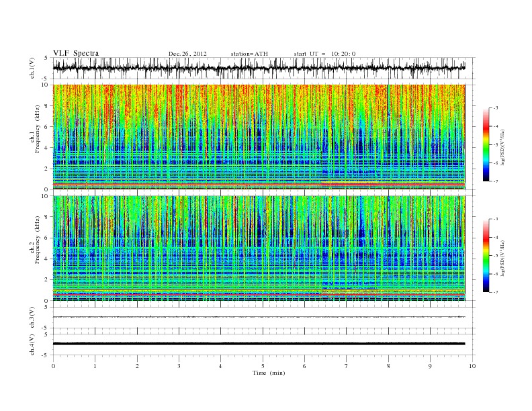Viewport: 532px width, 411px height.
Task: Click the "-3" tick on ch.1 colorbar
Action: [x=495, y=108]
